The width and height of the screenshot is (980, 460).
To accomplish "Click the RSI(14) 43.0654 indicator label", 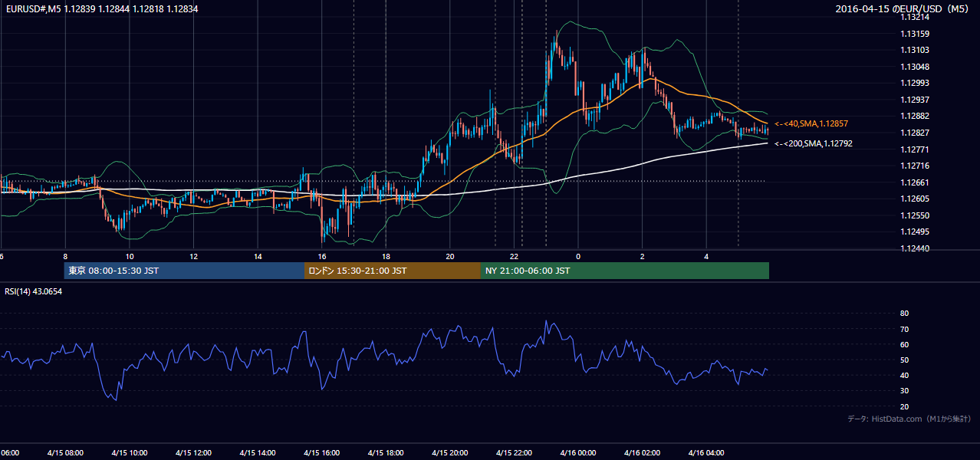I will 34,291.
